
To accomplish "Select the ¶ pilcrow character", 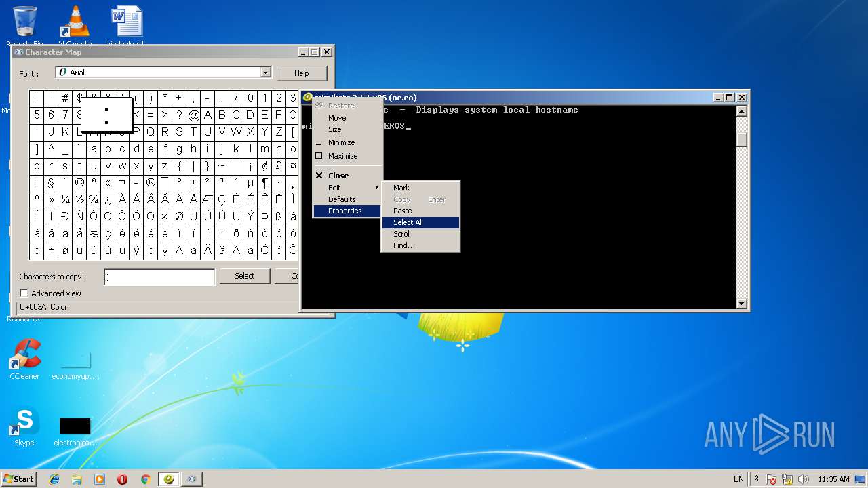I will pyautogui.click(x=264, y=183).
